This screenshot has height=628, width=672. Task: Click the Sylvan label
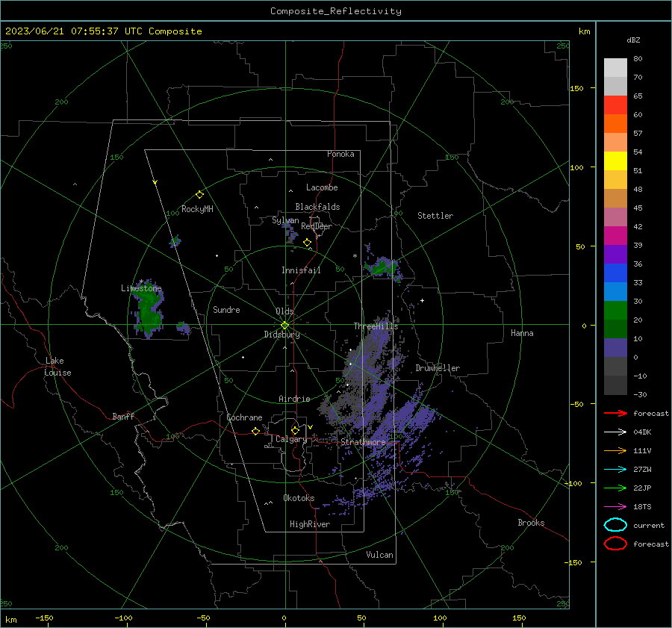pyautogui.click(x=285, y=220)
